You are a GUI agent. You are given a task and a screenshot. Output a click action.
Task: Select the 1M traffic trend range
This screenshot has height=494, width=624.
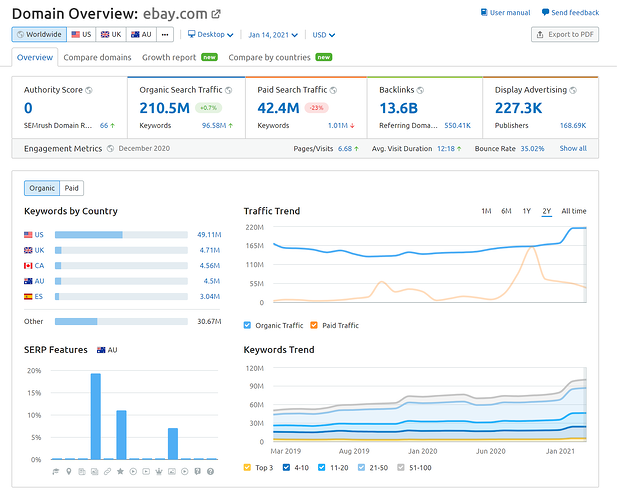click(486, 211)
